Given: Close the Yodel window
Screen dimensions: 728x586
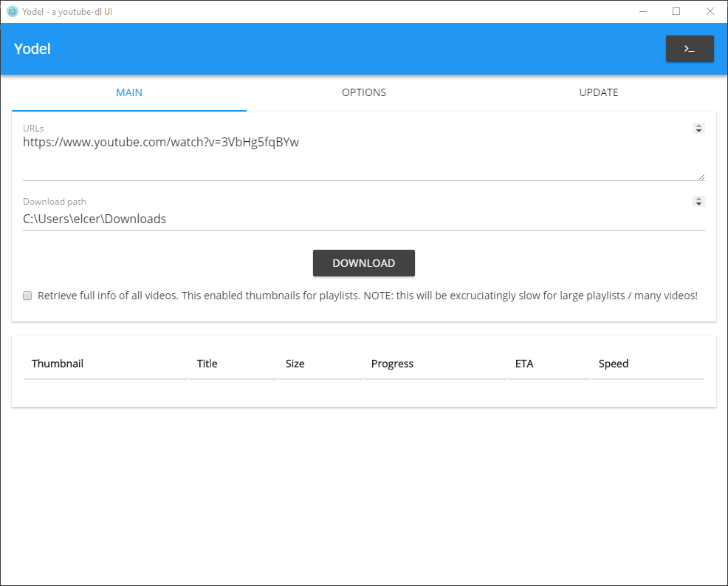Looking at the screenshot, I should 710,12.
